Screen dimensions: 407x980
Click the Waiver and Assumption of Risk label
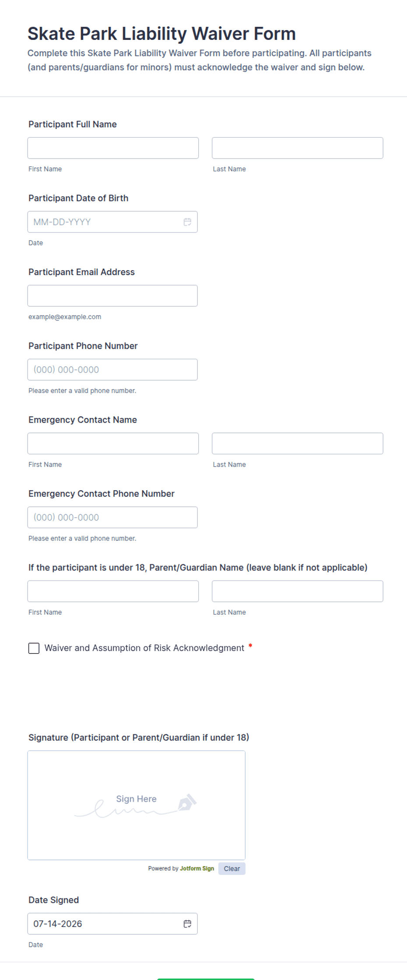[144, 648]
